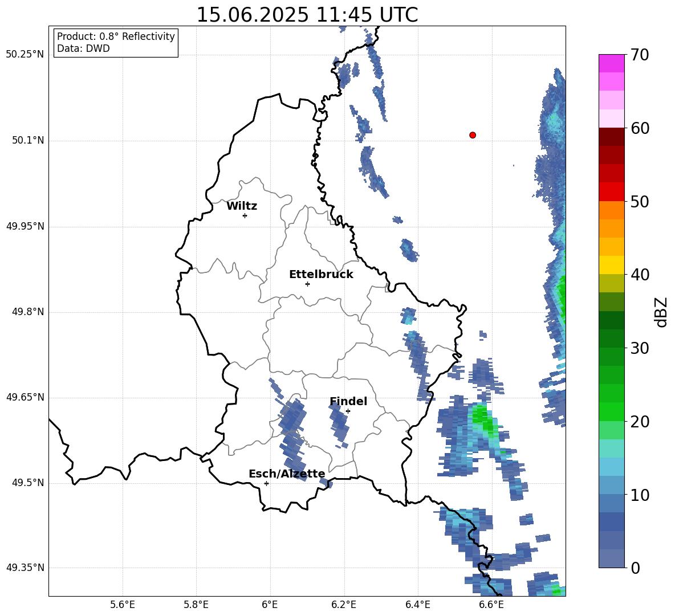Click the 0 tick label on colorbar
Screen dimensions: 675x616
click(x=635, y=568)
